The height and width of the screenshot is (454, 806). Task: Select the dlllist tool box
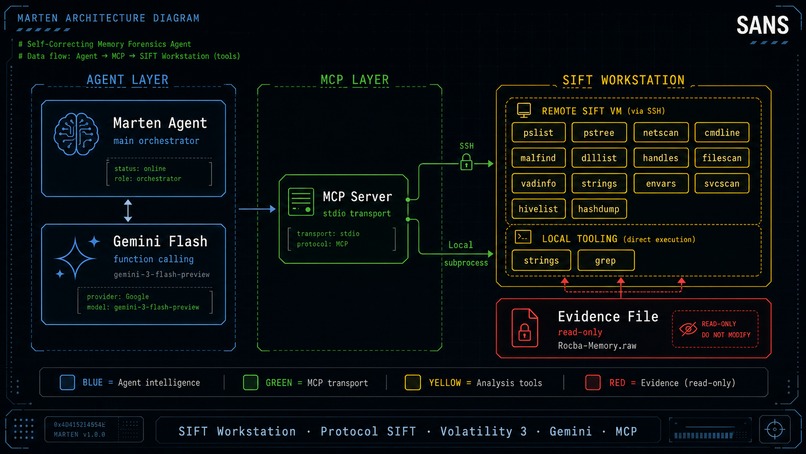coord(599,158)
